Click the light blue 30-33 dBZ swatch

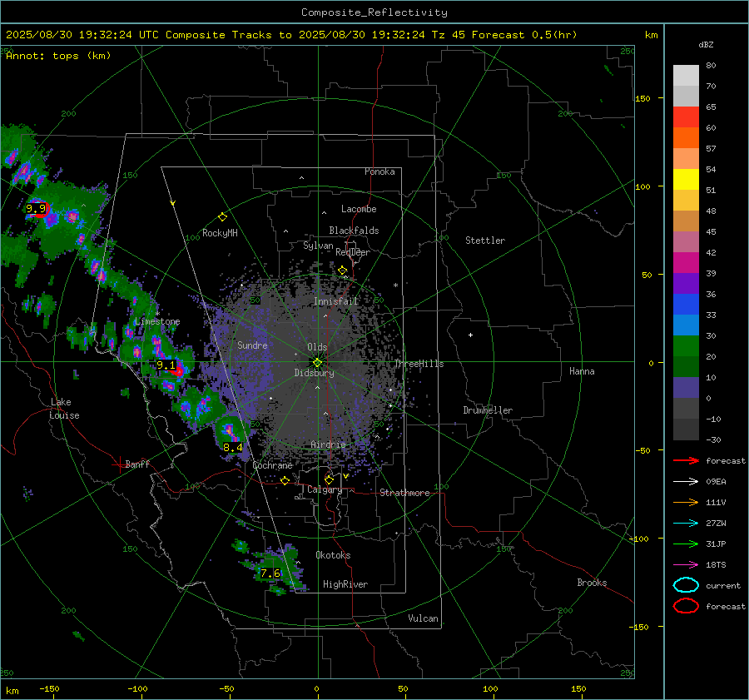click(x=686, y=325)
